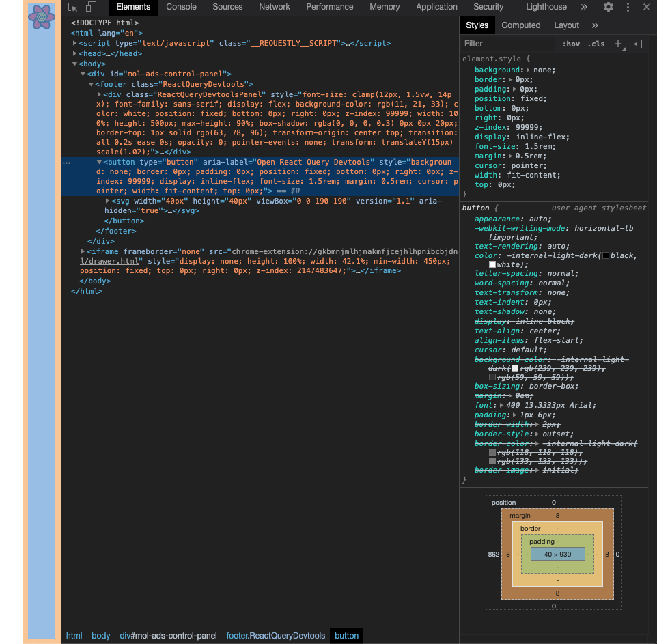
Task: Click the black color swatch in color property
Action: pyautogui.click(x=606, y=255)
